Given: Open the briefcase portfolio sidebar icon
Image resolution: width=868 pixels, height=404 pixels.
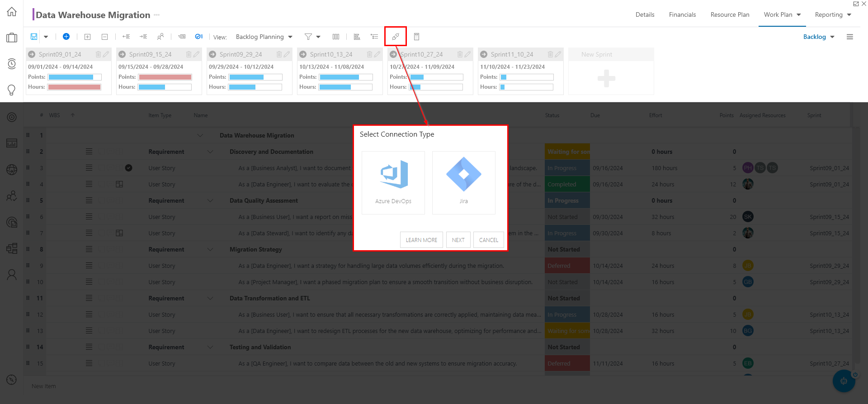Looking at the screenshot, I should click(x=12, y=38).
